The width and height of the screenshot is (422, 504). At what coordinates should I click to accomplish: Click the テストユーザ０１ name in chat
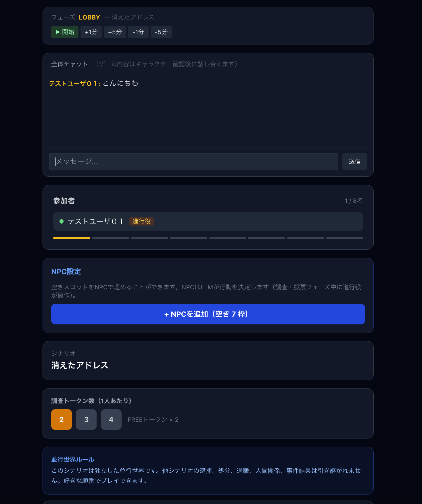pyautogui.click(x=74, y=83)
